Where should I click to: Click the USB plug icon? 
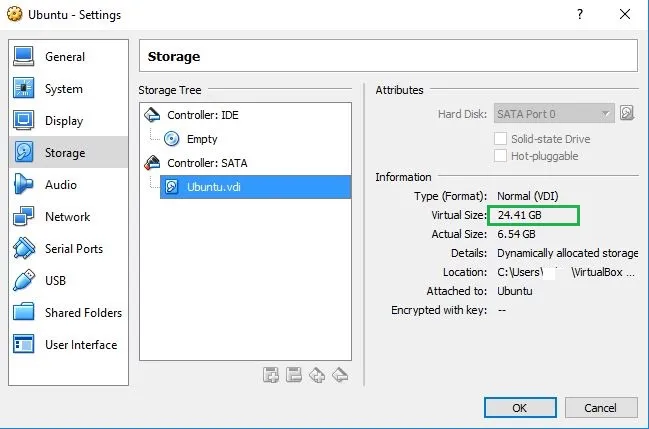coord(24,280)
